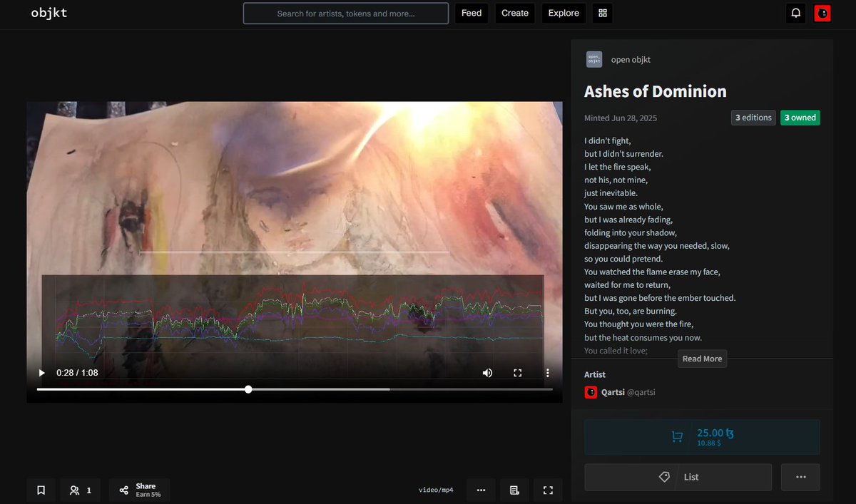Click Minted Jun 28, 2025 text
This screenshot has height=504, width=856.
pos(621,118)
